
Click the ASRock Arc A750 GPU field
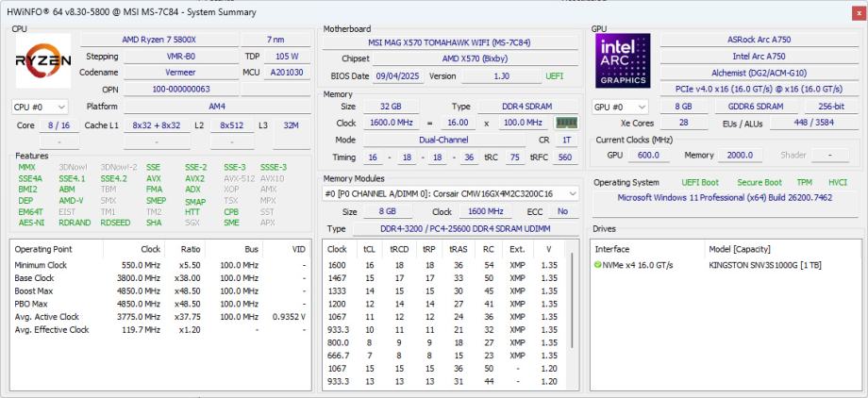(759, 40)
